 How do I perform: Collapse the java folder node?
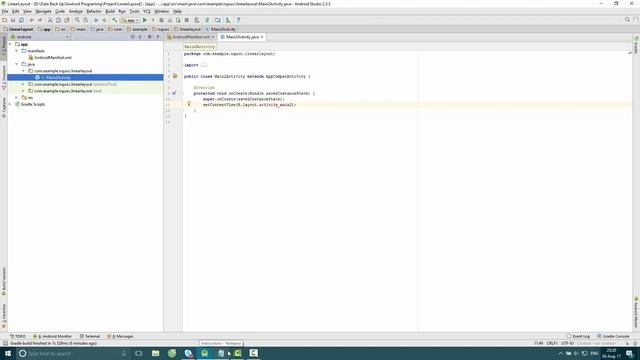pyautogui.click(x=17, y=64)
